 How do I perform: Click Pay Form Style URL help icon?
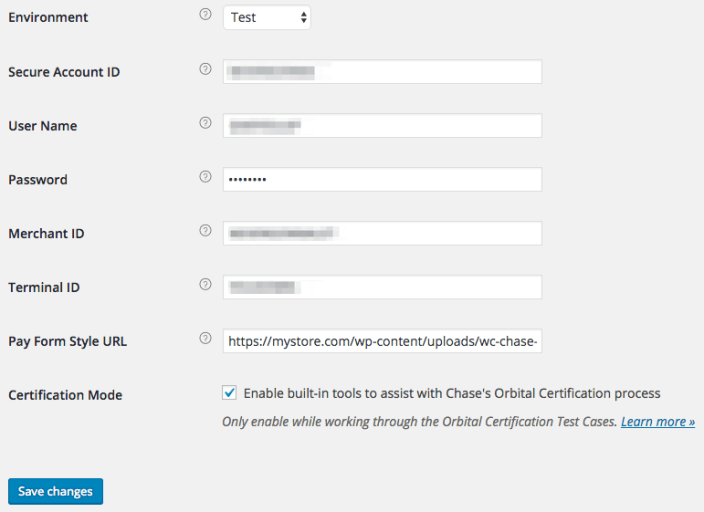tap(205, 339)
